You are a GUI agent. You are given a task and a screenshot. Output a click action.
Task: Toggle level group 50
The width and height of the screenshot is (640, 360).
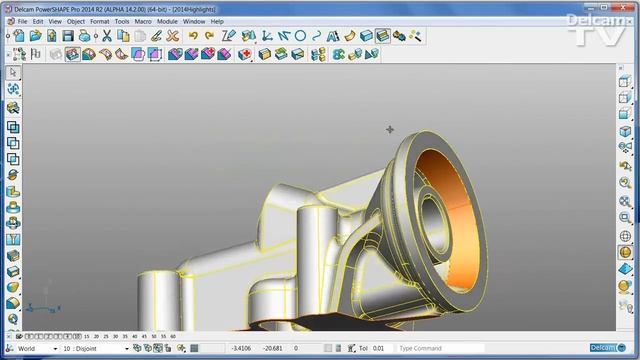pos(154,337)
